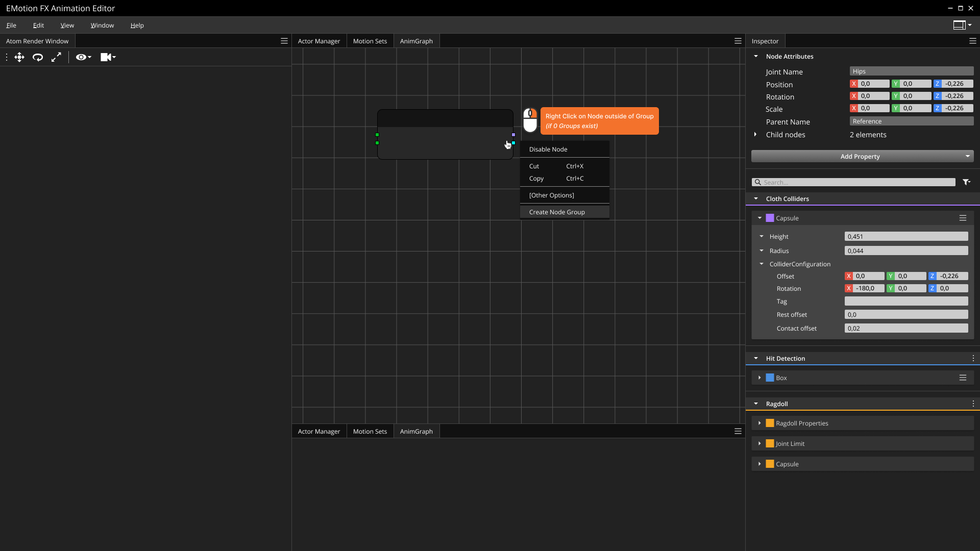Select the Move tool

(x=19, y=57)
